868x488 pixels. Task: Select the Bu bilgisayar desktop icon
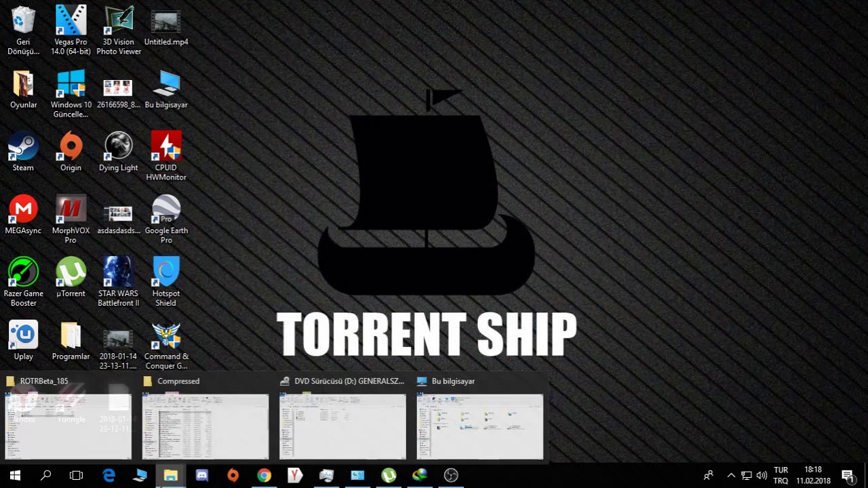[166, 90]
